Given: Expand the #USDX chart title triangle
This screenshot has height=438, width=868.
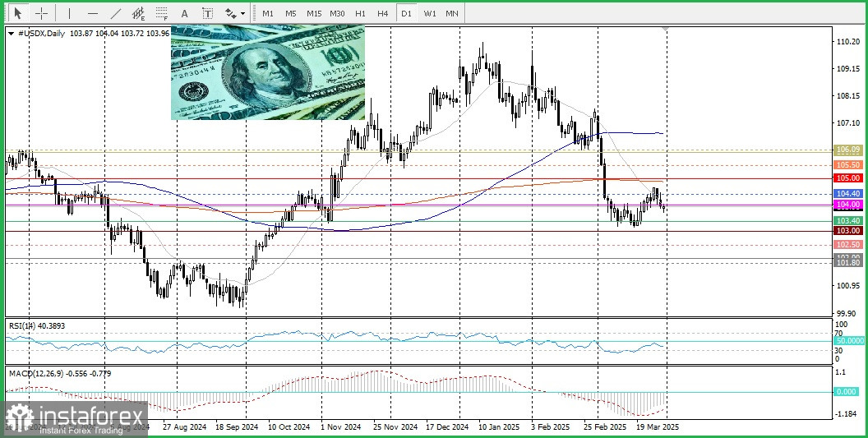Looking at the screenshot, I should pos(10,33).
